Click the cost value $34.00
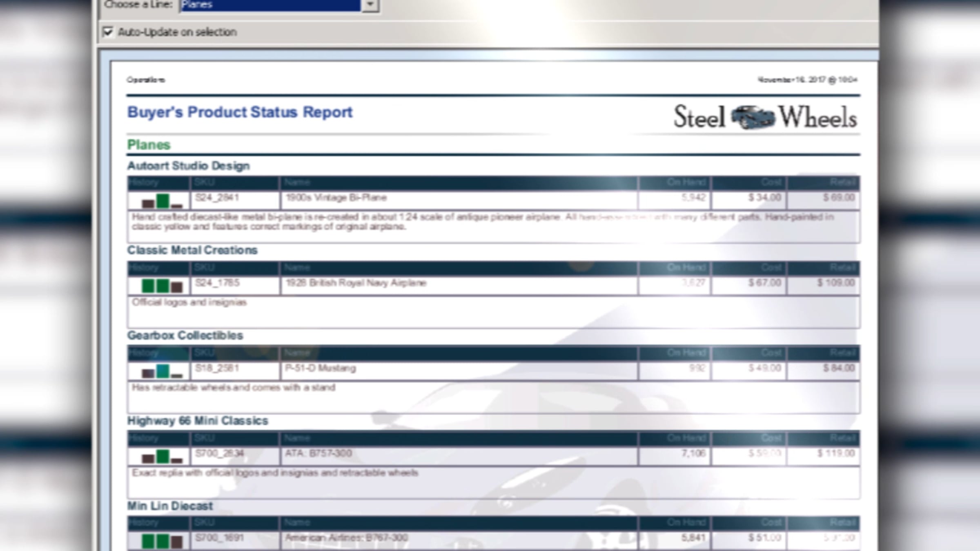This screenshot has width=980, height=551. point(764,198)
